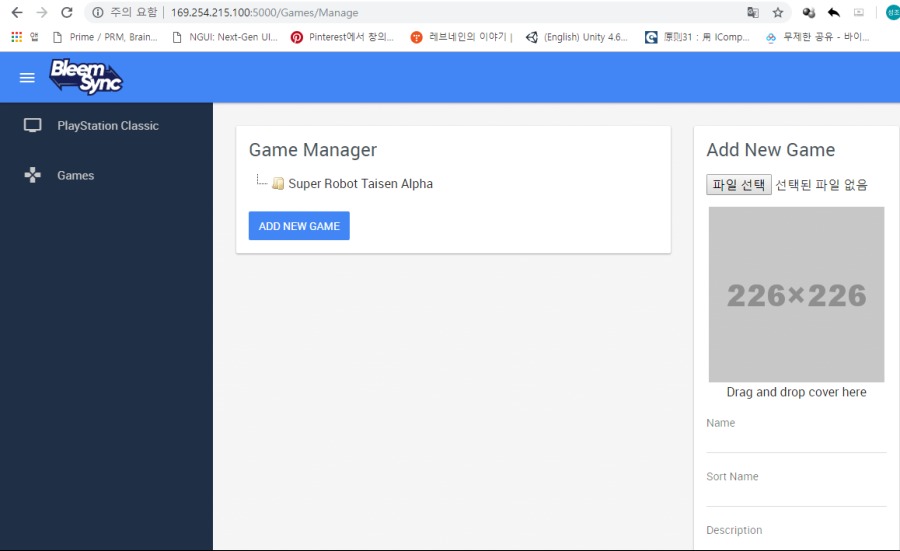Click the browser forward arrow
The height and width of the screenshot is (551, 900).
click(x=42, y=12)
